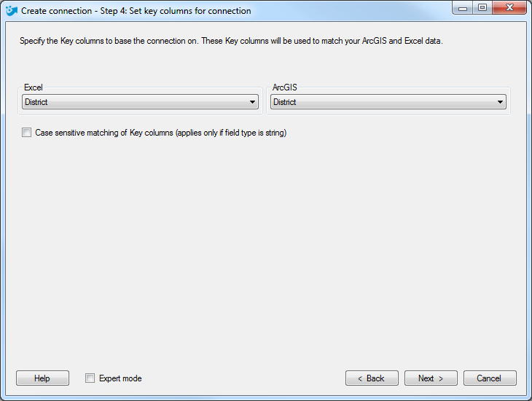The height and width of the screenshot is (401, 532).
Task: Maximize the Create connection dialog
Action: coord(482,8)
